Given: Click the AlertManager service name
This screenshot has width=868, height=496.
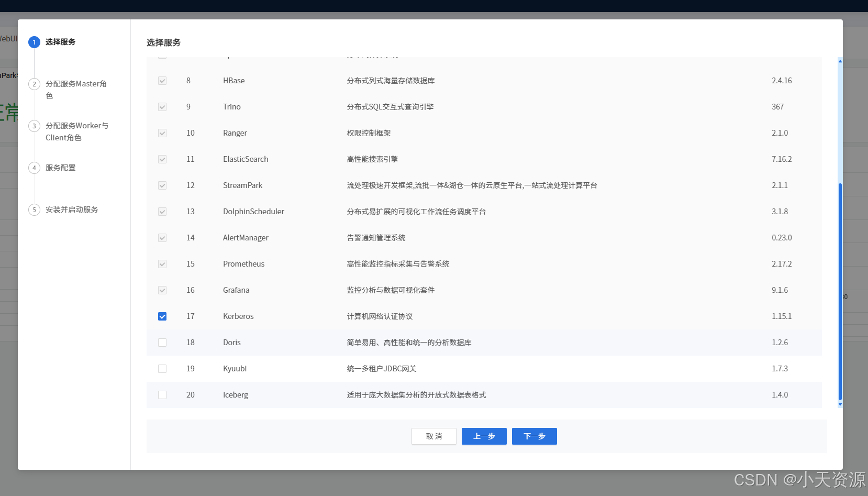Looking at the screenshot, I should coord(246,238).
